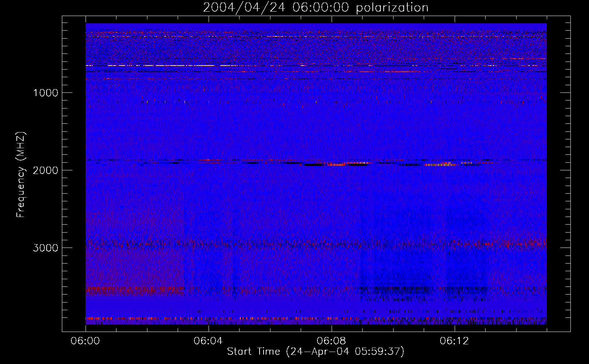Click the 06:08 time axis label

tap(331, 341)
